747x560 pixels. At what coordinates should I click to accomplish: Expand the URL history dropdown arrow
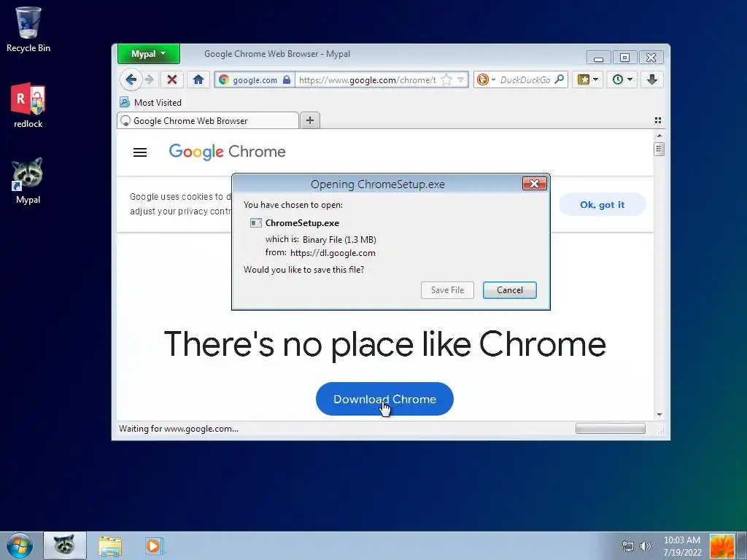[x=461, y=79]
